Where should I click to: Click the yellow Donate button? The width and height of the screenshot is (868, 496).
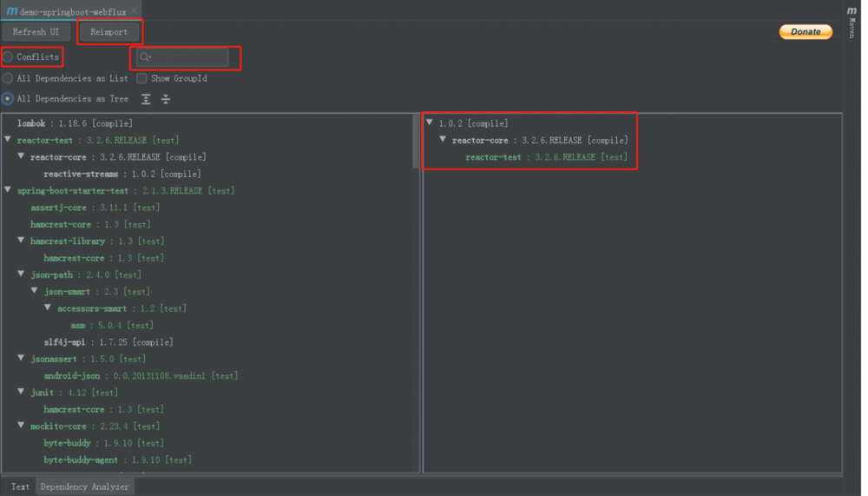pos(806,32)
